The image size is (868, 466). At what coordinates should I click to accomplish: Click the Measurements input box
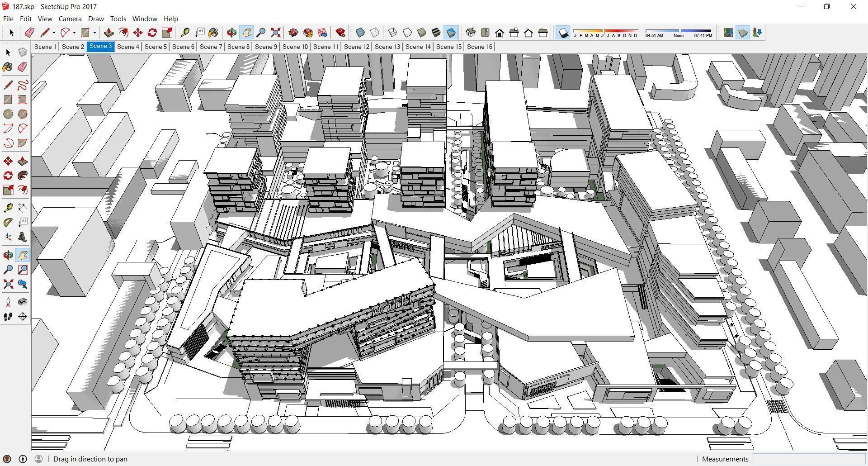[809, 459]
